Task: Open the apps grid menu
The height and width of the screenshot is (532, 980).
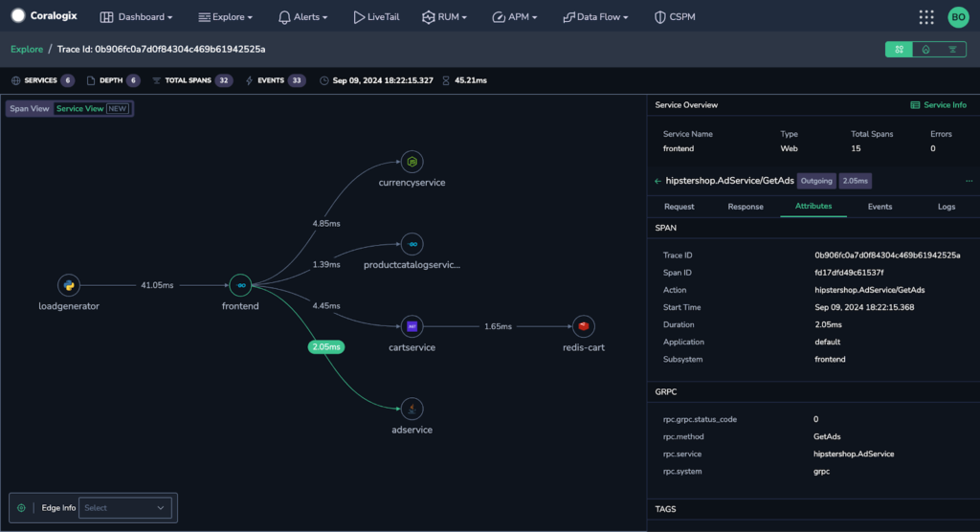Action: coord(926,17)
